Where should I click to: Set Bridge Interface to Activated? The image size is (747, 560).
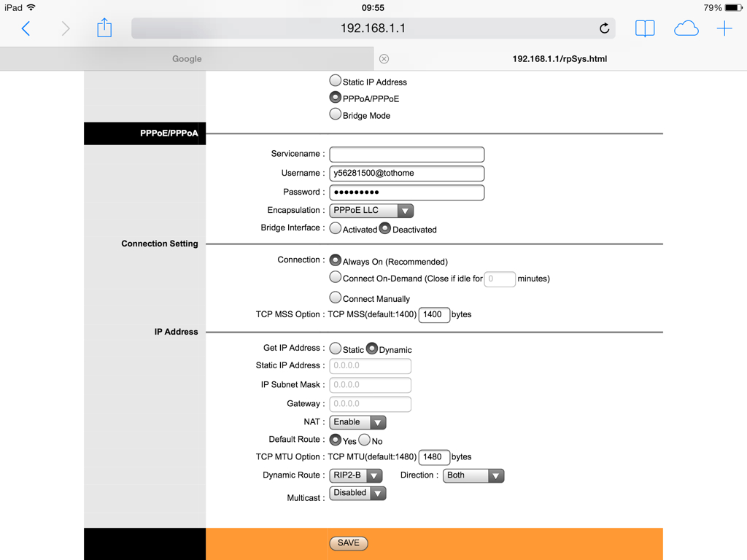[x=336, y=228]
